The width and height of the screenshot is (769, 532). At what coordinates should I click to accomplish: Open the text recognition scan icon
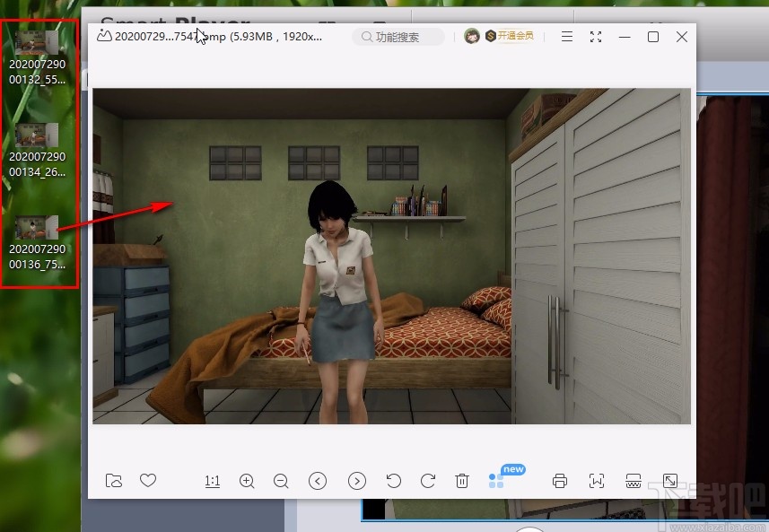[x=597, y=481]
